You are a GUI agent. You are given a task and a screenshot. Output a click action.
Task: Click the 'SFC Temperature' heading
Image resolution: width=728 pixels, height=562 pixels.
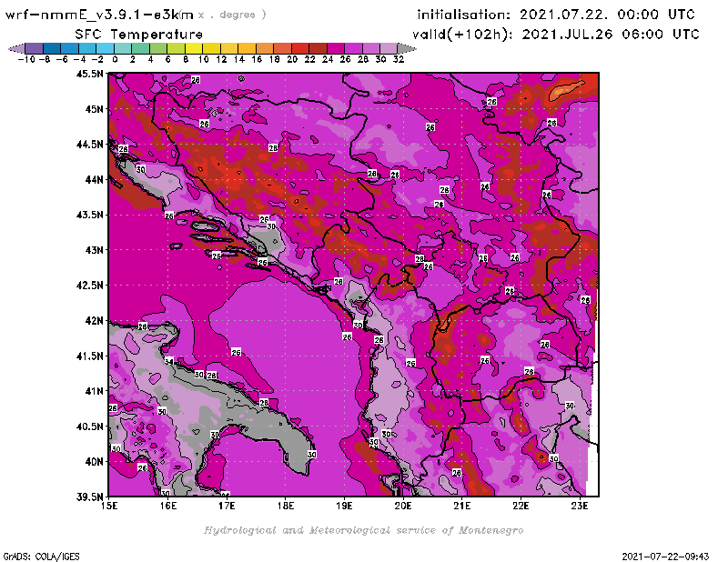point(139,35)
